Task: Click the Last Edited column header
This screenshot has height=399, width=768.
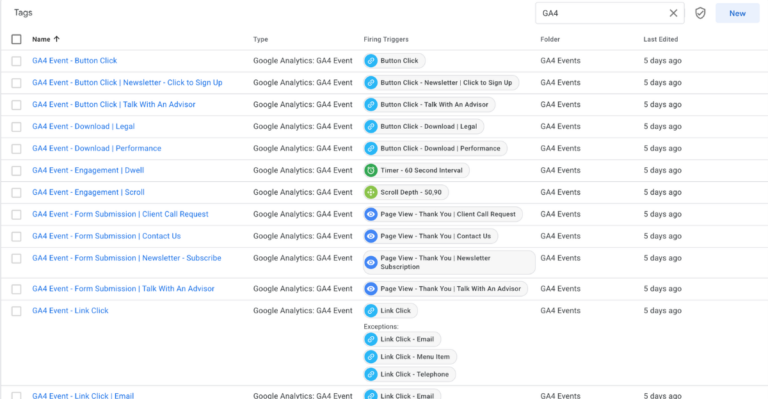Action: 660,39
